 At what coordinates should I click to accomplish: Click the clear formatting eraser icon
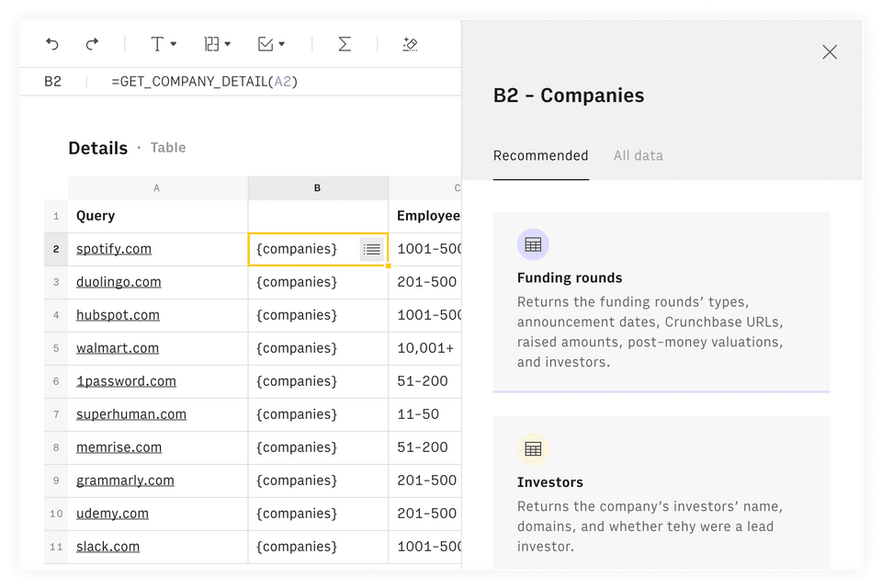(x=411, y=44)
